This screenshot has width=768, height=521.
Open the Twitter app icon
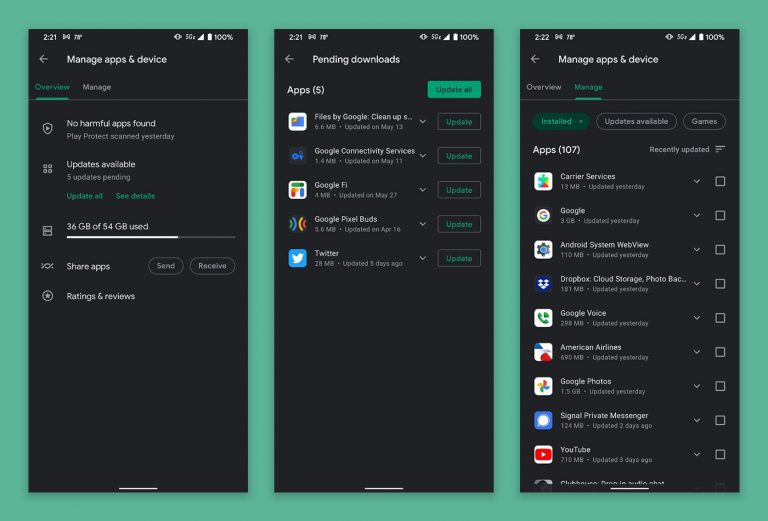click(297, 258)
